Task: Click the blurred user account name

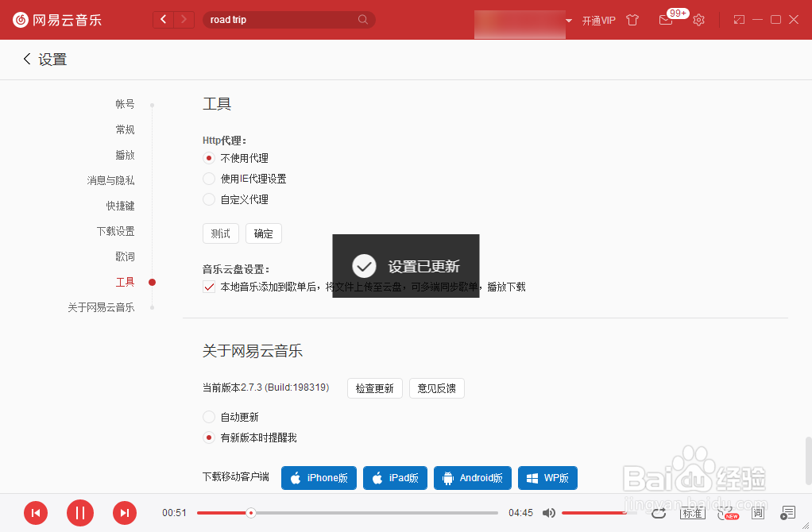Action: pyautogui.click(x=520, y=23)
